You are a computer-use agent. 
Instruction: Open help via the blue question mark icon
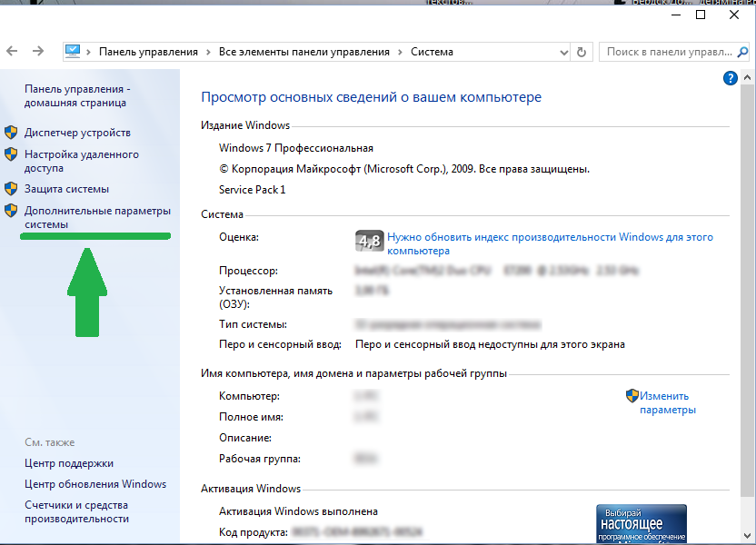730,78
